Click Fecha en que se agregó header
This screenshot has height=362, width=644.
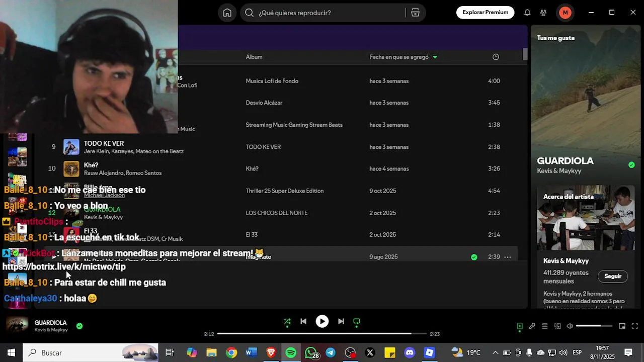(399, 57)
